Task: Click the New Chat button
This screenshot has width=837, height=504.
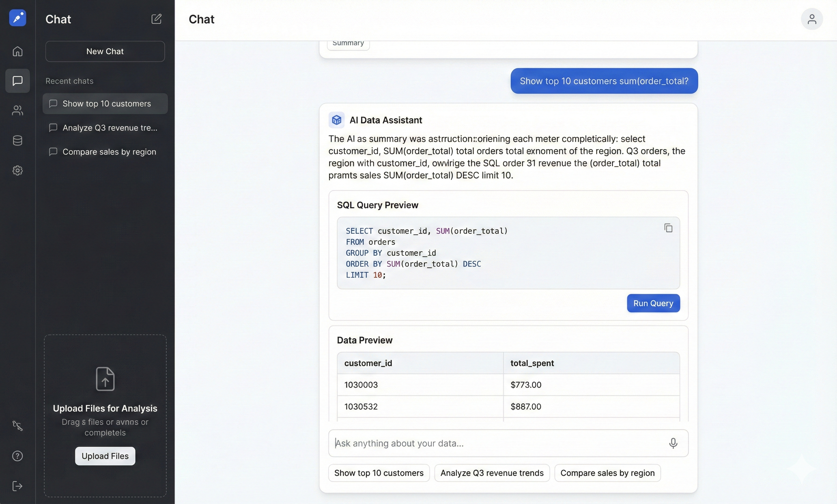Action: pyautogui.click(x=105, y=51)
